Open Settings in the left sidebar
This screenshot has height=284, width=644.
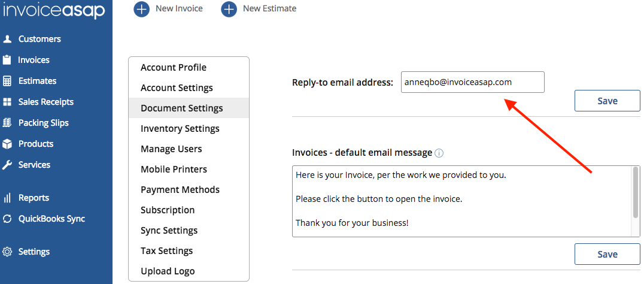coord(34,252)
